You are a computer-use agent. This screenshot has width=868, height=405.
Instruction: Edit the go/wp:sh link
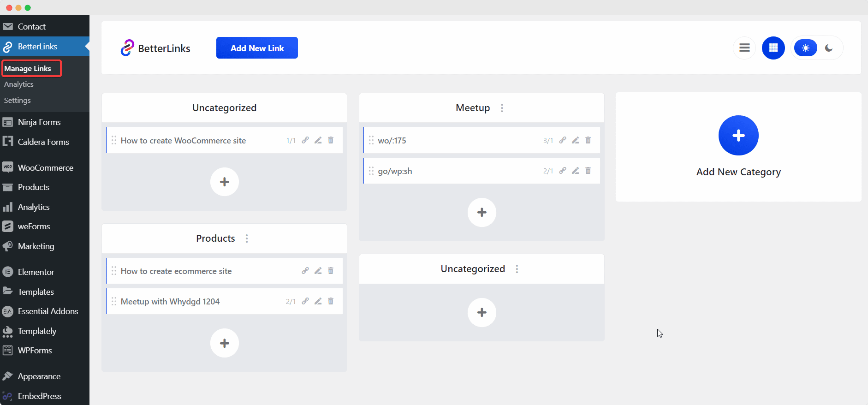coord(576,171)
